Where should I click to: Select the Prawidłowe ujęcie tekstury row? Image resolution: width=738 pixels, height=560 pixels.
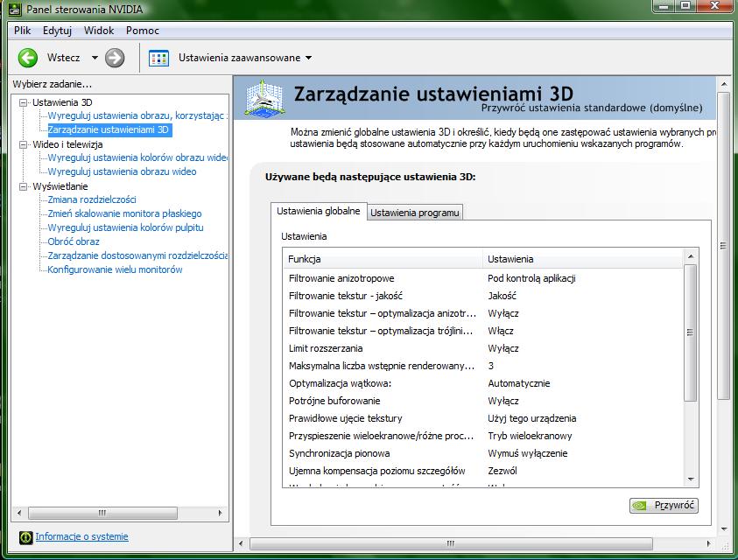(483, 418)
